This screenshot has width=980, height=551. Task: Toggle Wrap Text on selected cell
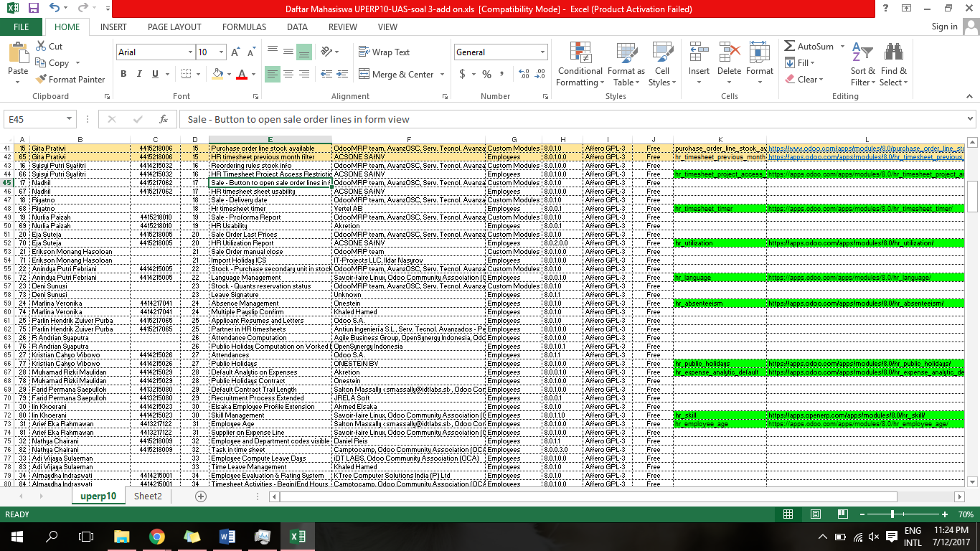pyautogui.click(x=383, y=52)
